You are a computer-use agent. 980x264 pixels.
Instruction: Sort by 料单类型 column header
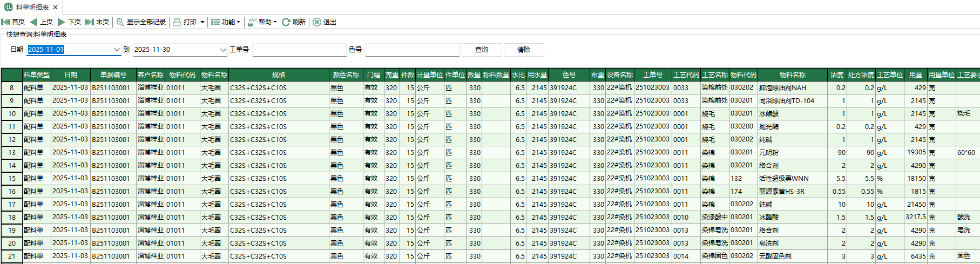(x=37, y=75)
